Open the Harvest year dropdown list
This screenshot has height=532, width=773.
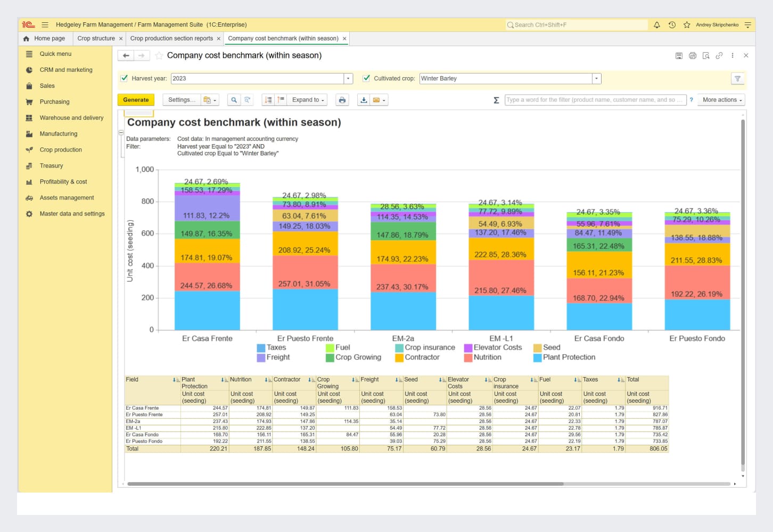pos(348,79)
